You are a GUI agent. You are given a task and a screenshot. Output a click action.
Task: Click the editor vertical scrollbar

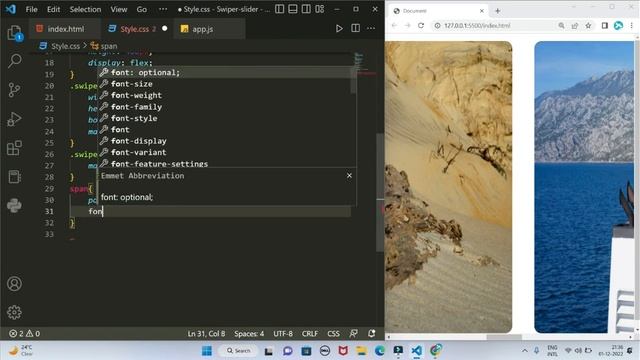(380, 192)
